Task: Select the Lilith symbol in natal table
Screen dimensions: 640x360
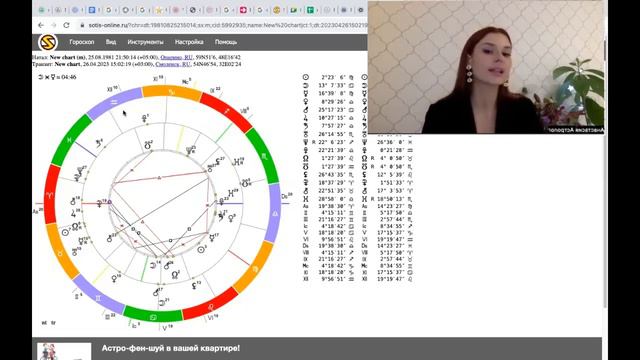Action: pos(306,175)
